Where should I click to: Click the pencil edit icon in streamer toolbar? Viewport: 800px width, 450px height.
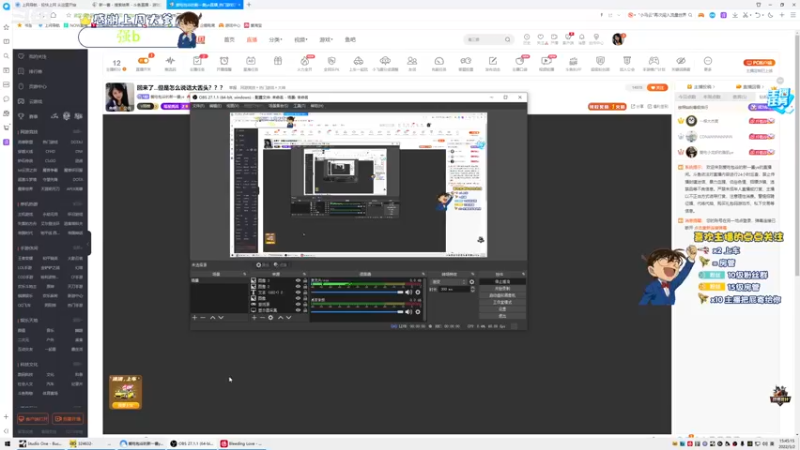pyautogui.click(x=492, y=61)
